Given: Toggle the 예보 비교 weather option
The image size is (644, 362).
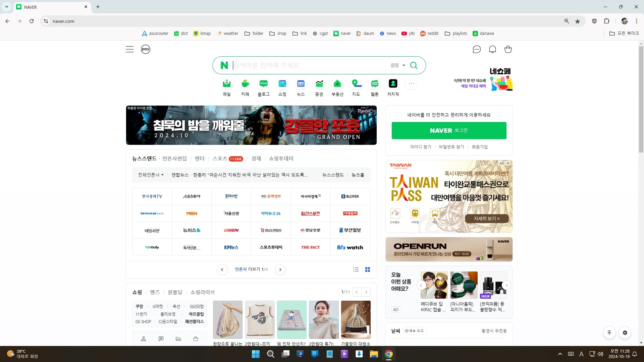Looking at the screenshot, I should (415, 331).
